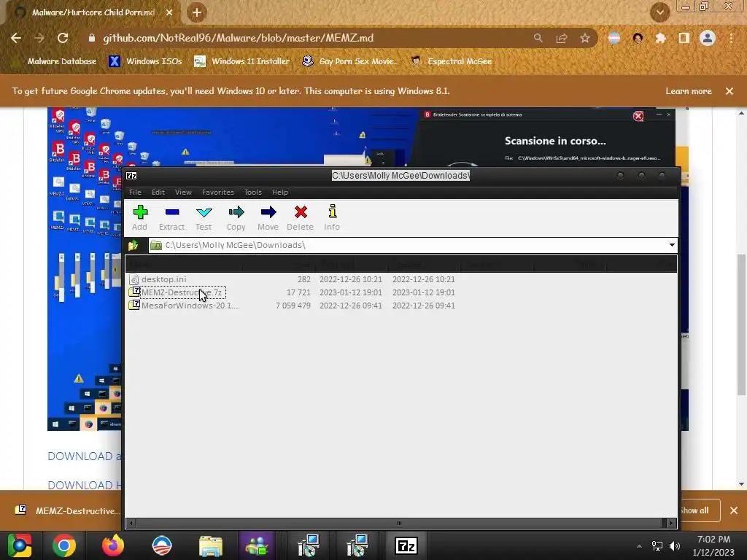Bookmark this page with star icon
747x560 pixels.
pos(585,38)
